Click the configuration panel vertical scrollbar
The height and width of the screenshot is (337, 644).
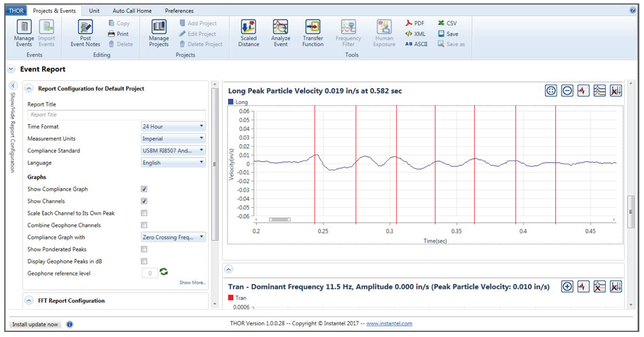pos(214,164)
